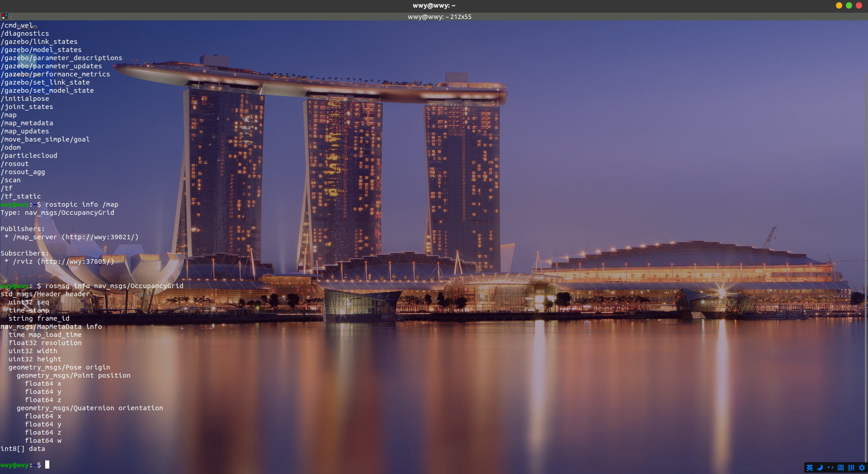Open the input method settings gear
This screenshot has height=474, width=868.
[x=862, y=468]
